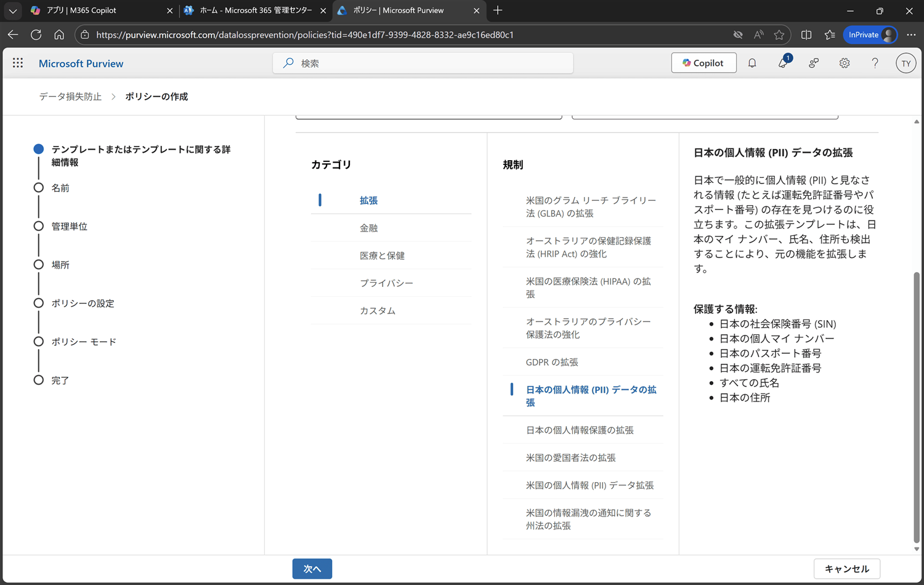Switch to the M365 Copilot tab
Viewport: 924px width, 585px height.
pos(102,10)
